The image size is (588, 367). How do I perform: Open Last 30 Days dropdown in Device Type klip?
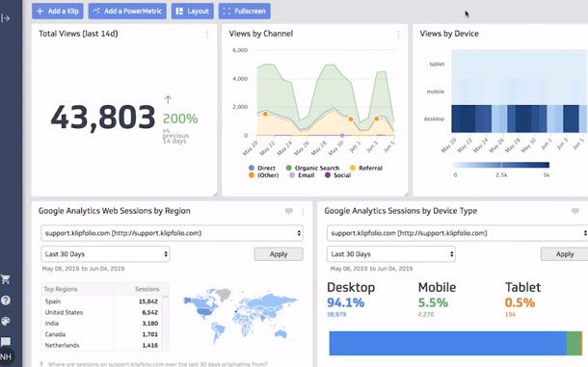pos(391,254)
